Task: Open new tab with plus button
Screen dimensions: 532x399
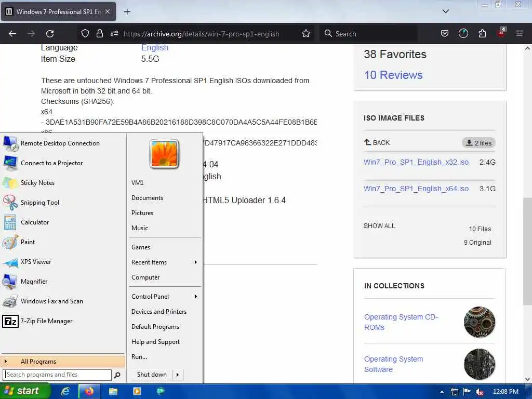Action: 127,12
